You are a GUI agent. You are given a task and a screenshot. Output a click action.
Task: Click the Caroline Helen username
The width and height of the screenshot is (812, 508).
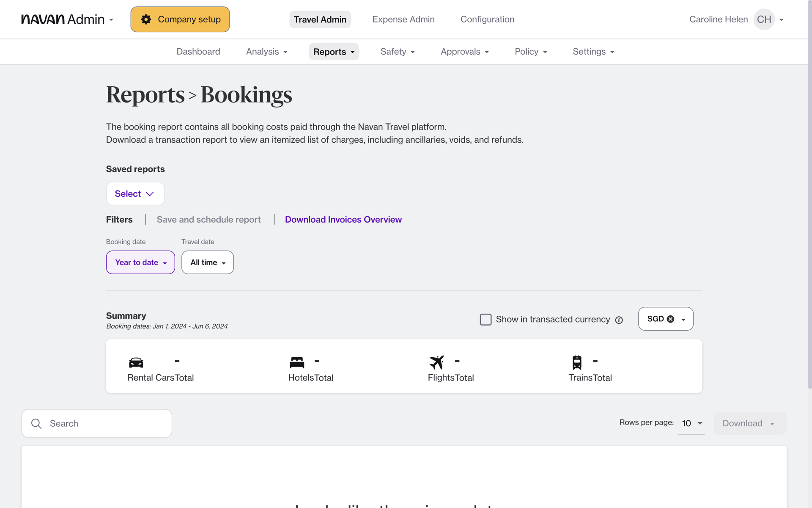click(719, 19)
